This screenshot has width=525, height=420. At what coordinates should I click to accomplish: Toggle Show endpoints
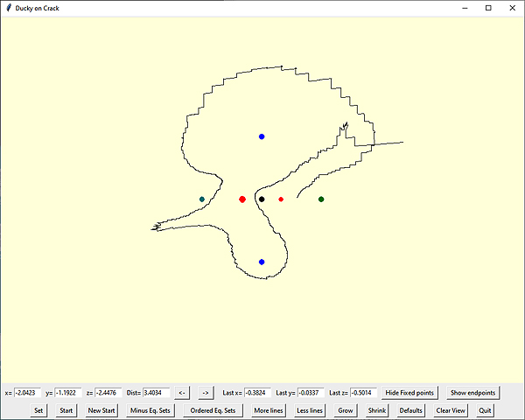[472, 393]
